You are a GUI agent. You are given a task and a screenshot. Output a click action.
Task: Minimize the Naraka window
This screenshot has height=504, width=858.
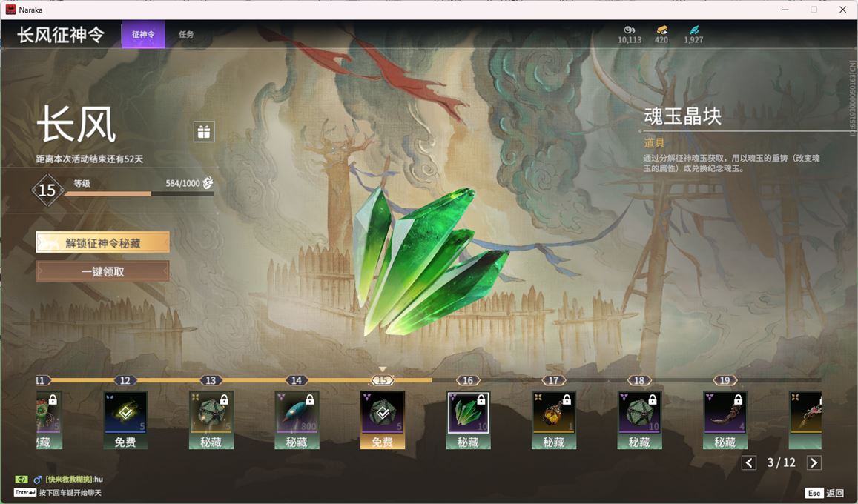pos(786,10)
